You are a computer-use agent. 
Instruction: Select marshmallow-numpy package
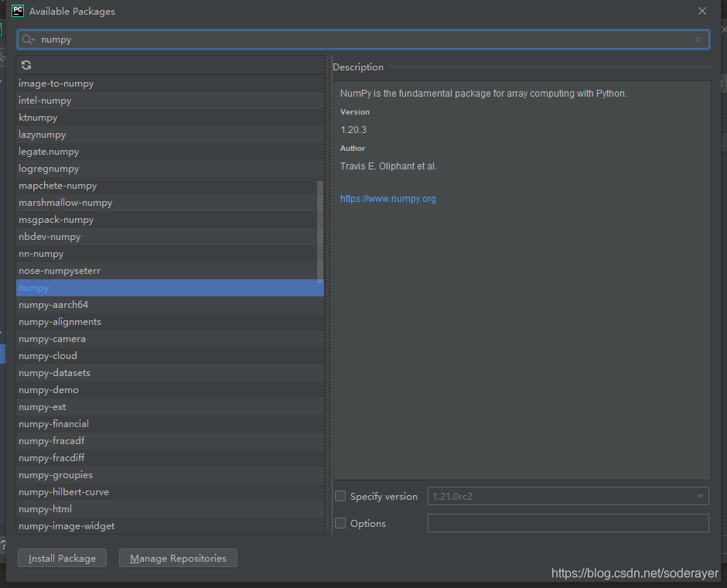169,203
